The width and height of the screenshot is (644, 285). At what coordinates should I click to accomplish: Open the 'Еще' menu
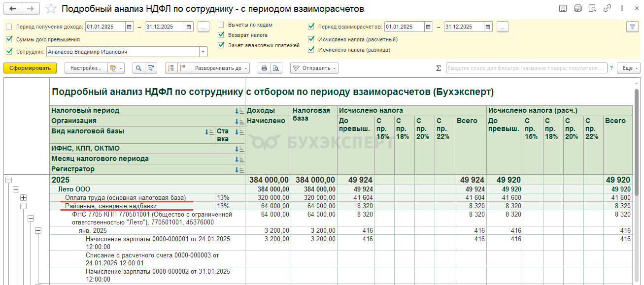pyautogui.click(x=630, y=68)
